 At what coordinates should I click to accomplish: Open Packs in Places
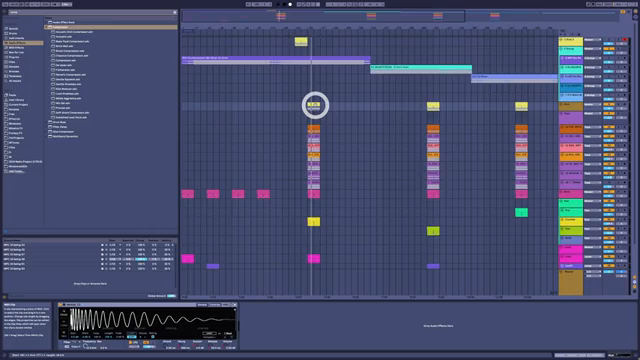click(13, 95)
